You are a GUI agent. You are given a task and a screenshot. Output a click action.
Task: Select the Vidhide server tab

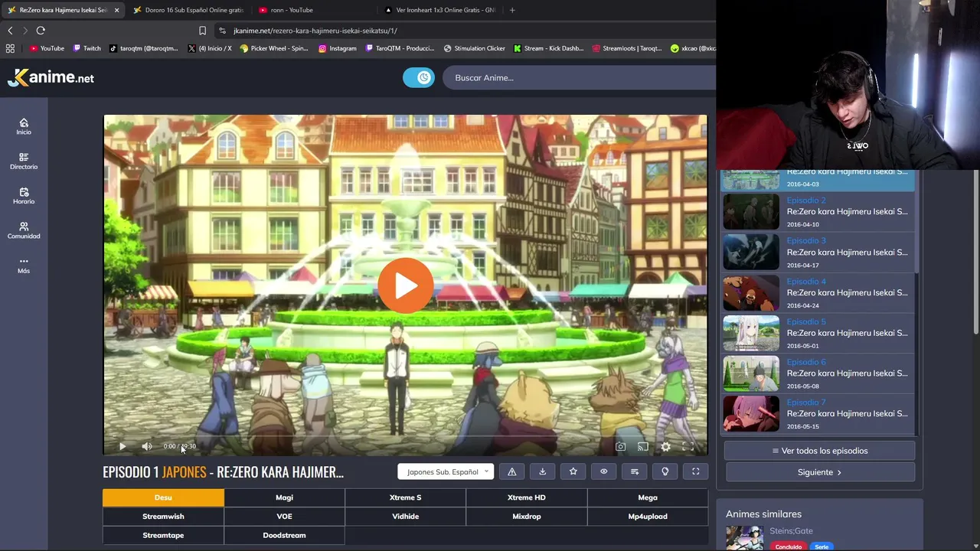point(405,517)
